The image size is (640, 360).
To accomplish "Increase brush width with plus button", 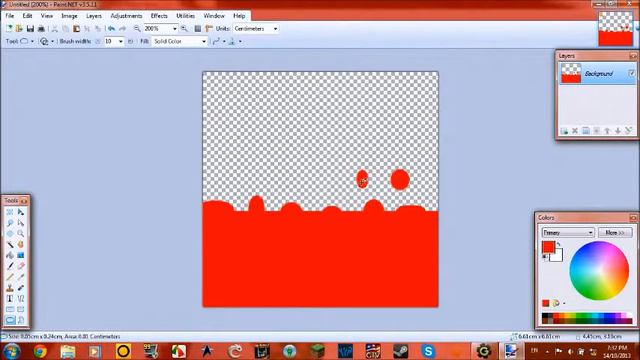I will click(x=130, y=41).
